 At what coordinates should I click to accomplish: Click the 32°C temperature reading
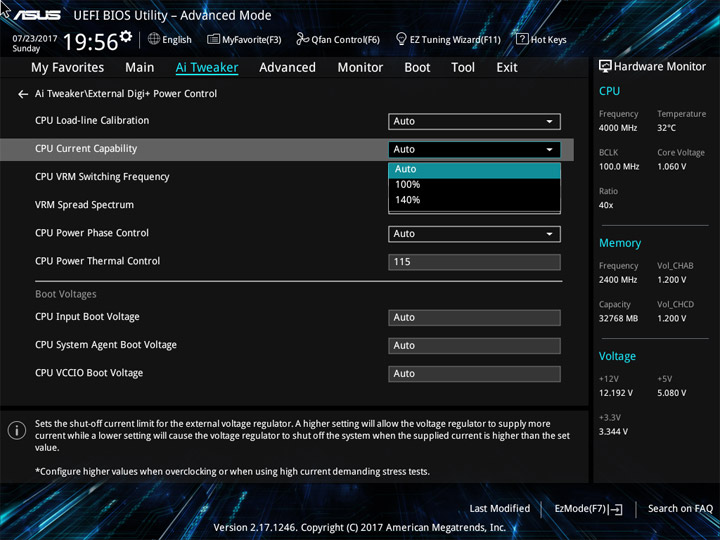tap(666, 128)
